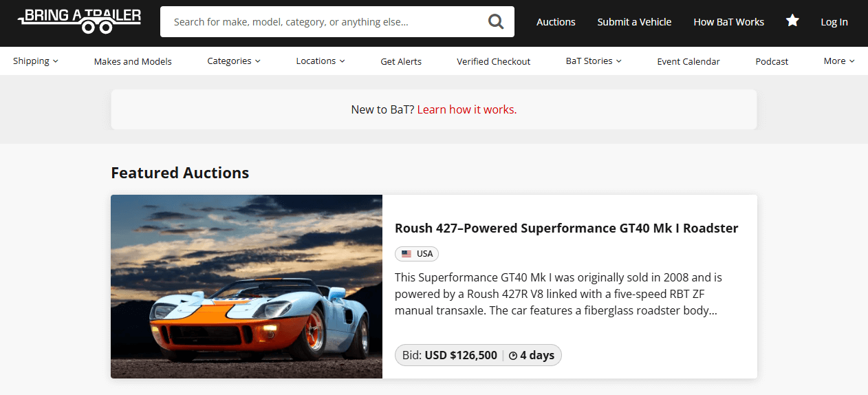The image size is (868, 395).
Task: Click the Auctions link in header
Action: 556,22
